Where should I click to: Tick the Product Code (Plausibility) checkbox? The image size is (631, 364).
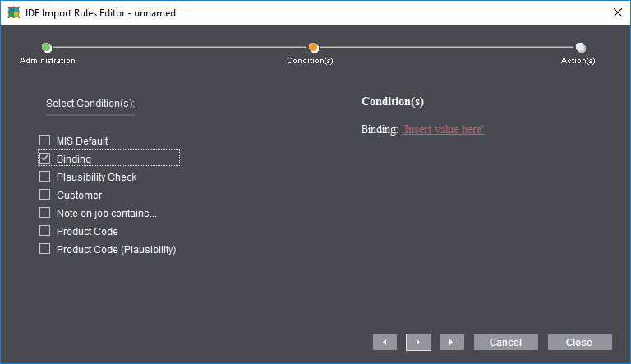tap(45, 249)
